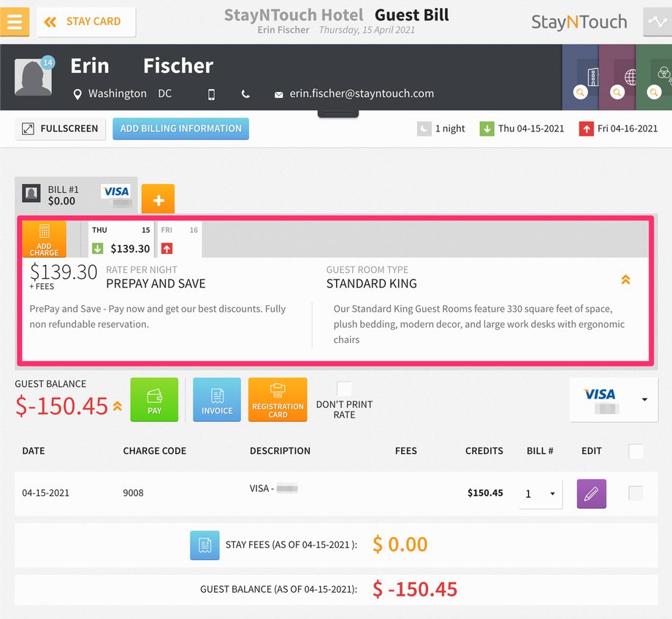Click the green Pay button
This screenshot has width=672, height=619.
coord(154,400)
